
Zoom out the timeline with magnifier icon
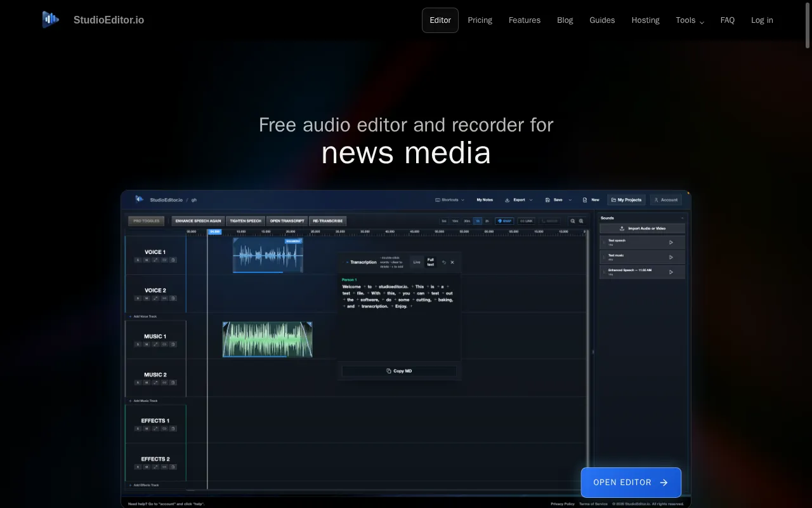click(x=573, y=221)
